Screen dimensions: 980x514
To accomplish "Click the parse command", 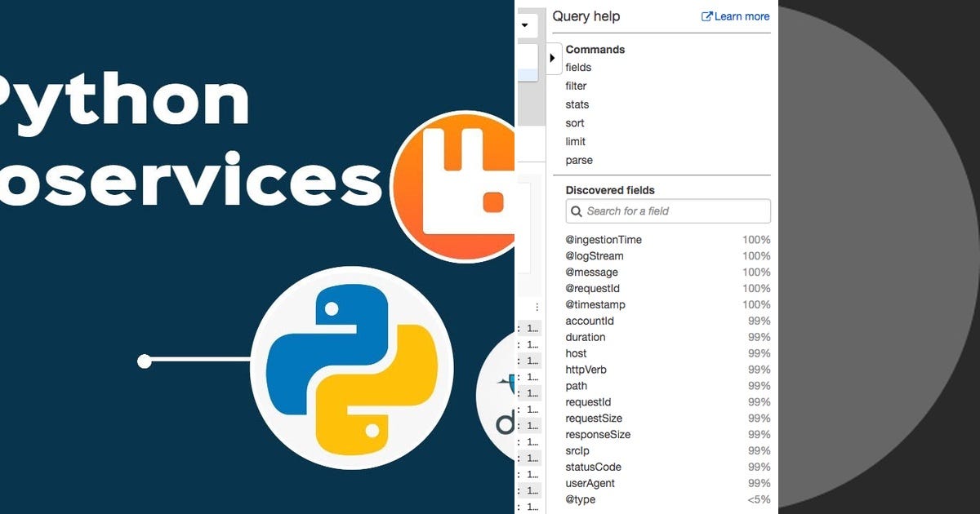I will point(578,160).
